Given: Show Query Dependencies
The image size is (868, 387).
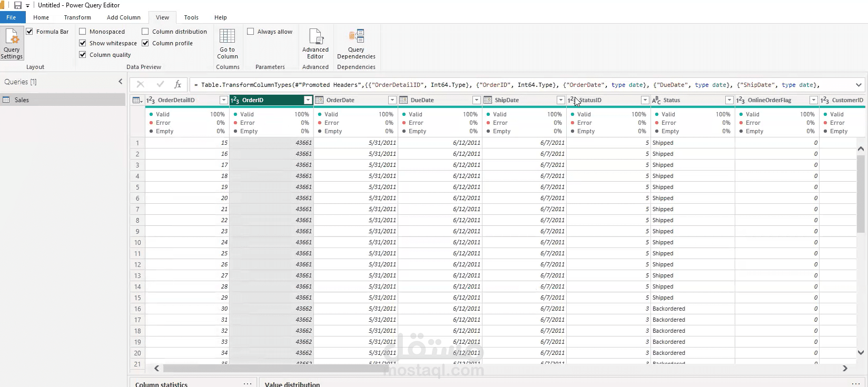Looking at the screenshot, I should point(356,43).
